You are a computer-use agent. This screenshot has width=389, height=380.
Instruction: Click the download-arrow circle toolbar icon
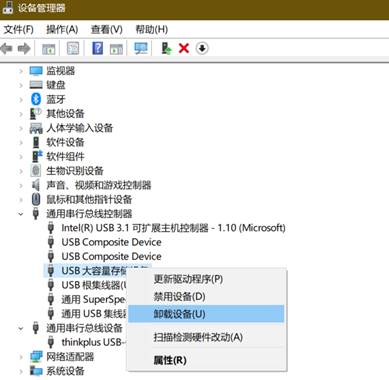tap(202, 49)
